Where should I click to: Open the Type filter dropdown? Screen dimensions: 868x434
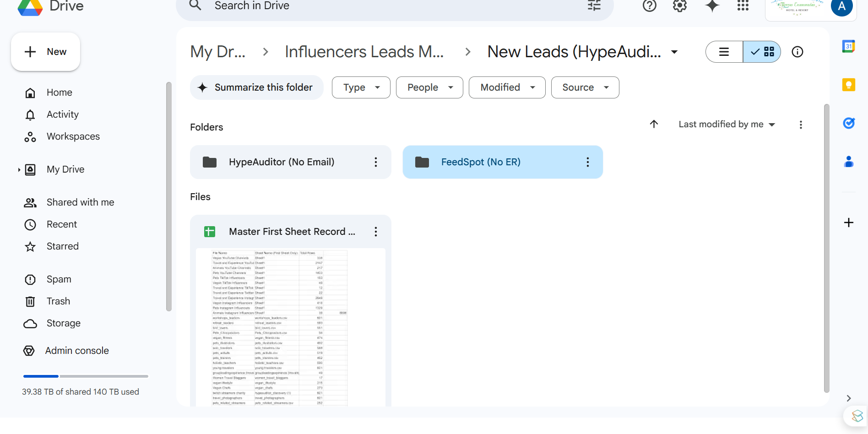tap(361, 87)
